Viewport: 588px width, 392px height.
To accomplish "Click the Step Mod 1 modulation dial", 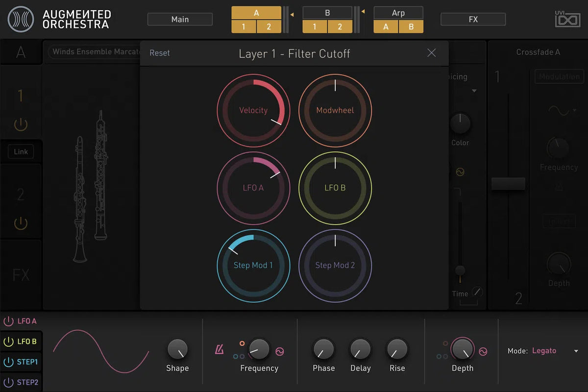I will [x=253, y=265].
